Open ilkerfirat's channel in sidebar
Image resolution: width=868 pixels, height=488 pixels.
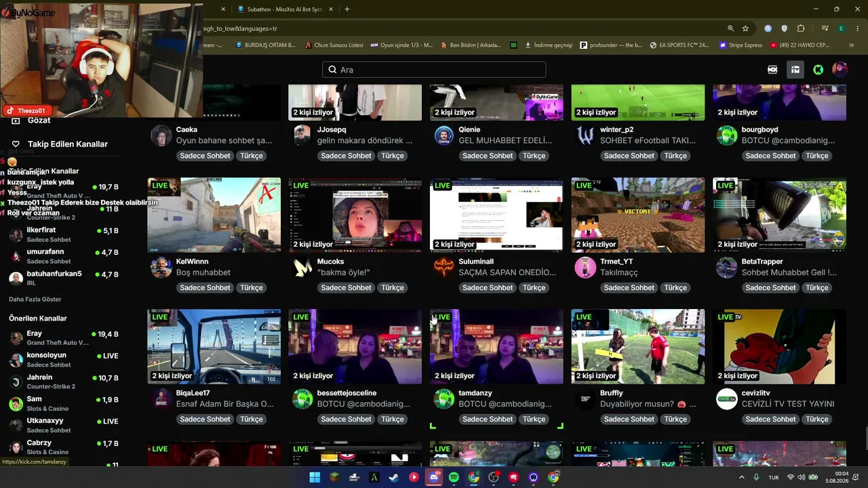63,235
